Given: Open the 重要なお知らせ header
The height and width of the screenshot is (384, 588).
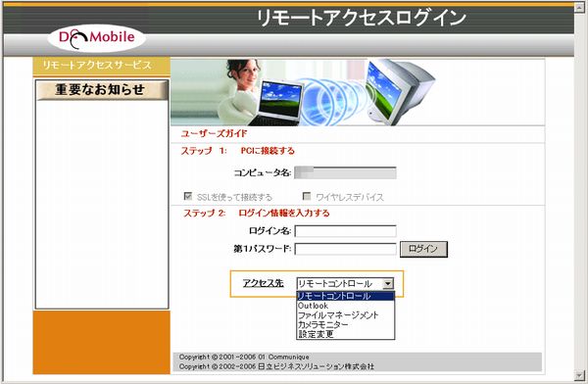Looking at the screenshot, I should point(102,90).
